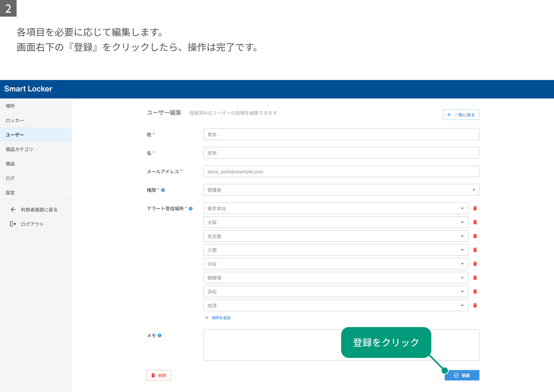Screen dimensions: 554x392
Task: Remove the 加茂 row via trash icon
Action: (x=475, y=305)
